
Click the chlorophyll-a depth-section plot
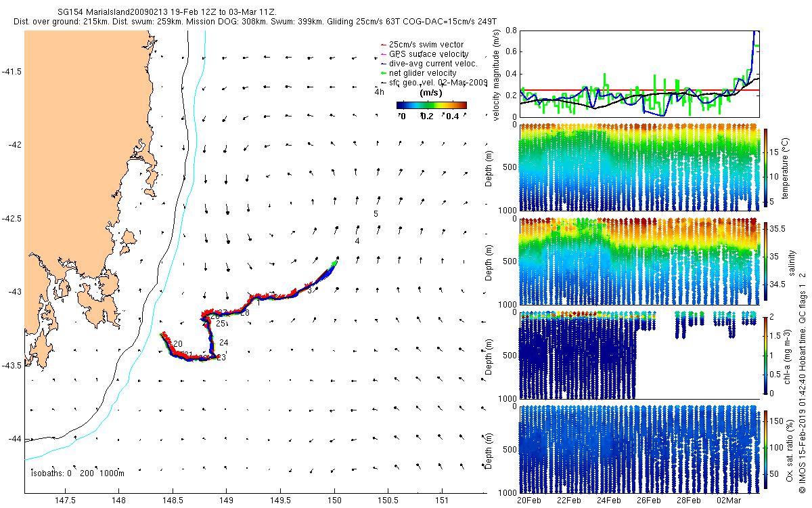[x=639, y=356]
